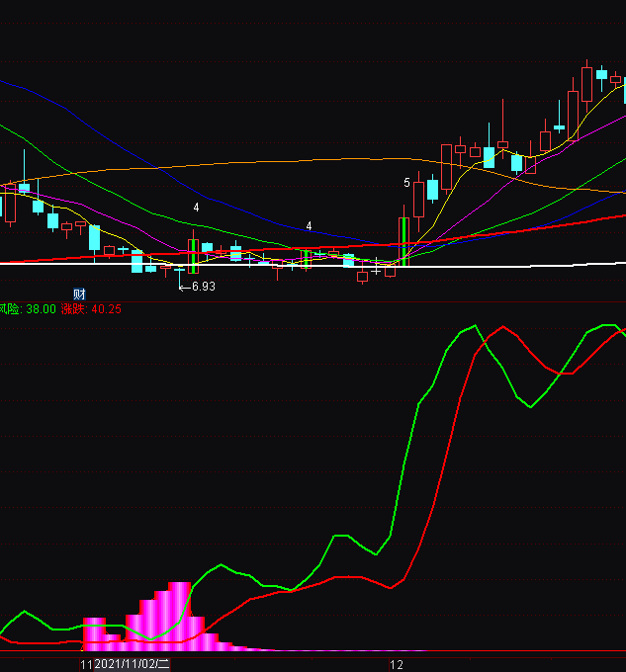This screenshot has height=672, width=626.
Task: Select the 风险 38.00 indicator label
Action: point(28,309)
